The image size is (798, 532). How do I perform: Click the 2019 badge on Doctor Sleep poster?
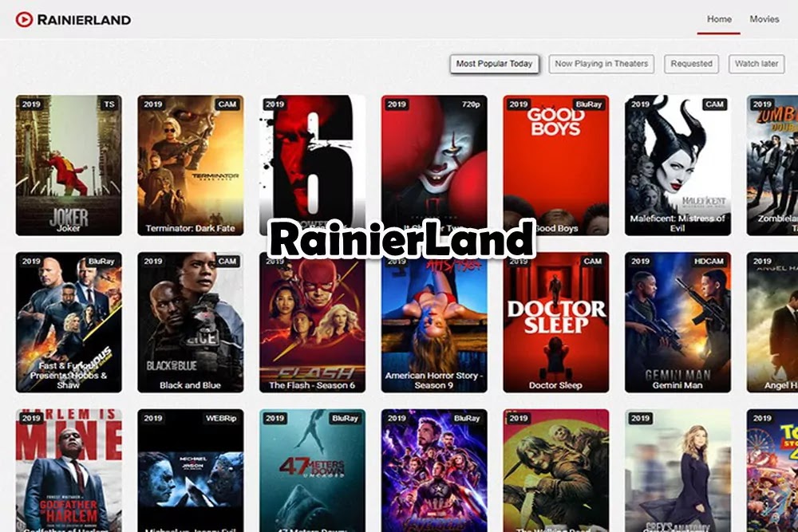(x=519, y=262)
